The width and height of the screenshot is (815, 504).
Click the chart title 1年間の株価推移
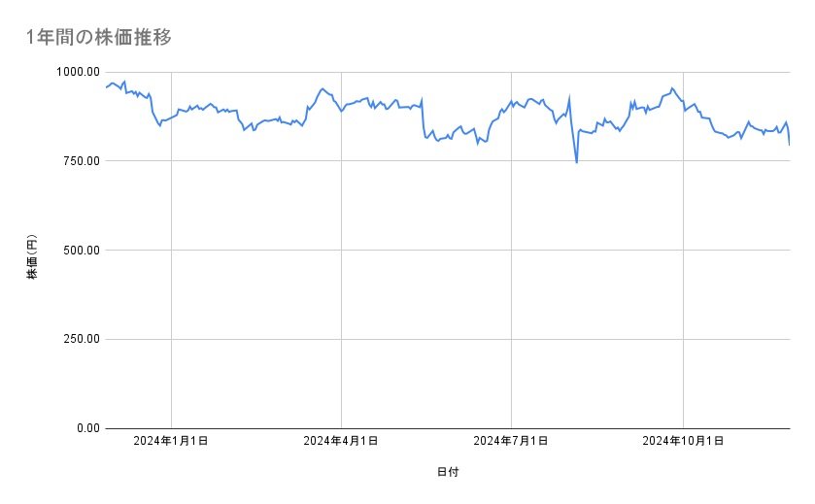coord(101,38)
